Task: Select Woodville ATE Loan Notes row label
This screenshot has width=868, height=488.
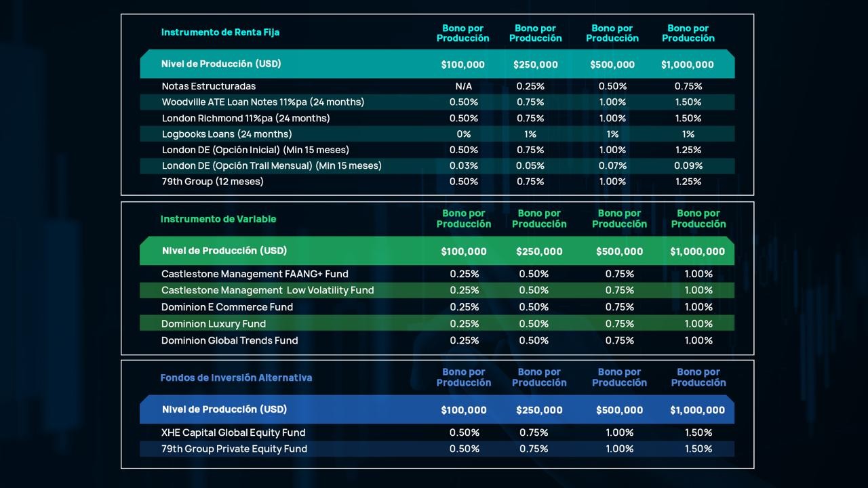Action: pyautogui.click(x=262, y=102)
